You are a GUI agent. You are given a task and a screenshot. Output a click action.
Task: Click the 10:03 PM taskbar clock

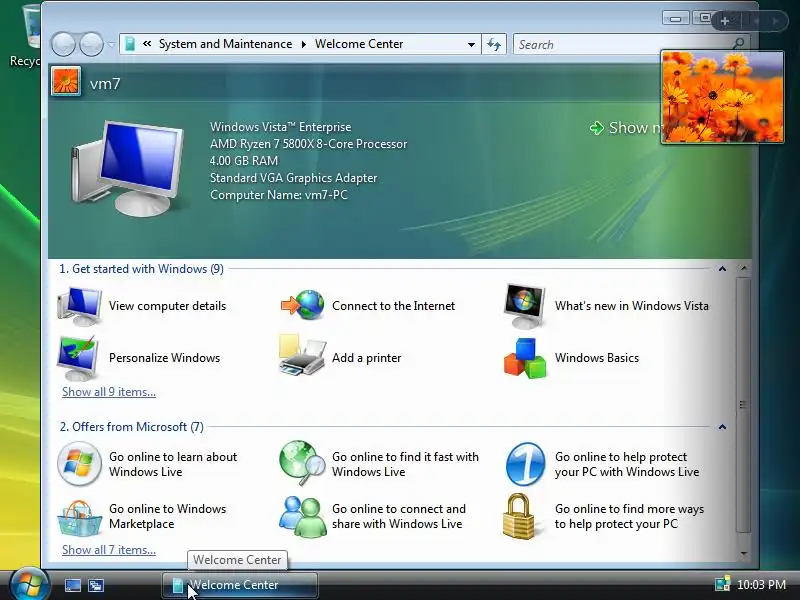pyautogui.click(x=761, y=585)
